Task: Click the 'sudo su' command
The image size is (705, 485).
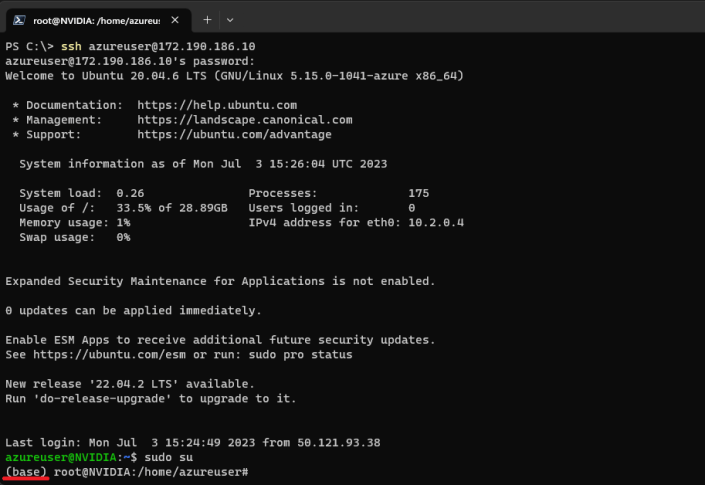Action: click(169, 458)
